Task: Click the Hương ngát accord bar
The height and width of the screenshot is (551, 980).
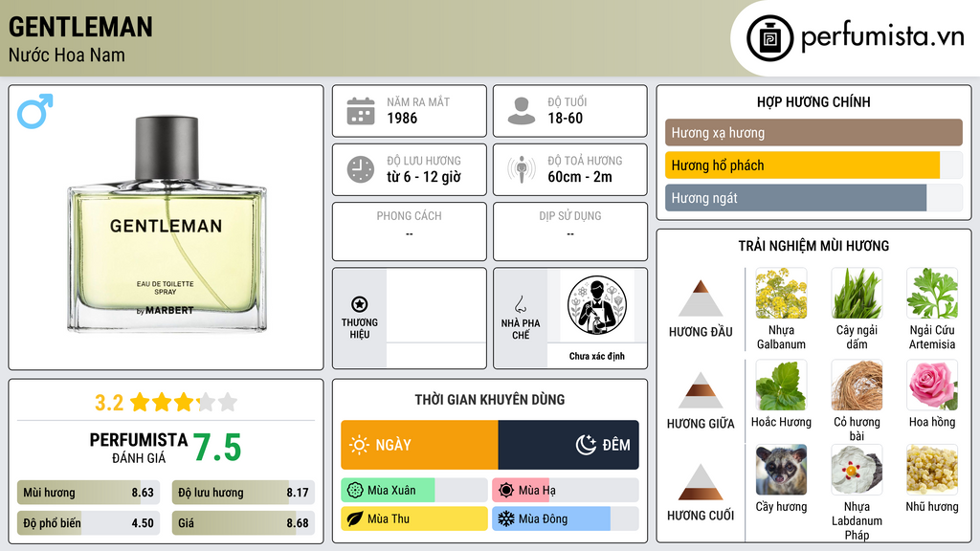Action: (813, 198)
